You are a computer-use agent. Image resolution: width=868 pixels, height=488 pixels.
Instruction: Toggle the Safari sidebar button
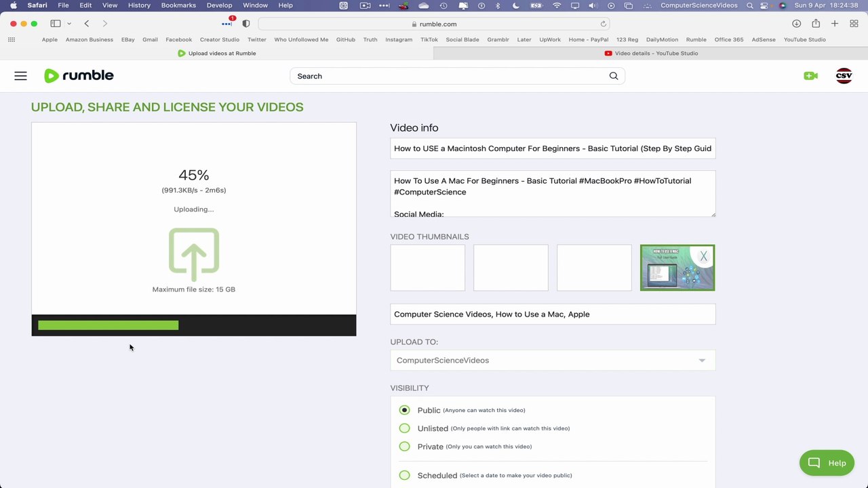(x=56, y=24)
